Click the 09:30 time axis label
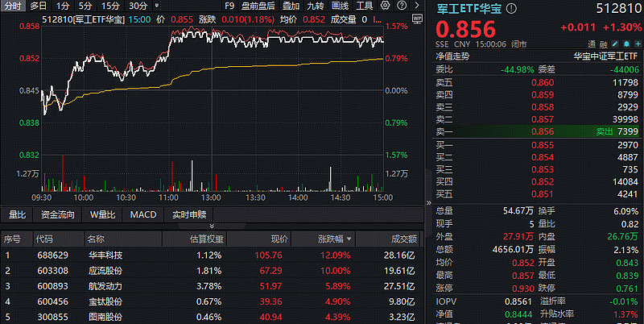The width and height of the screenshot is (644, 324). 42,197
